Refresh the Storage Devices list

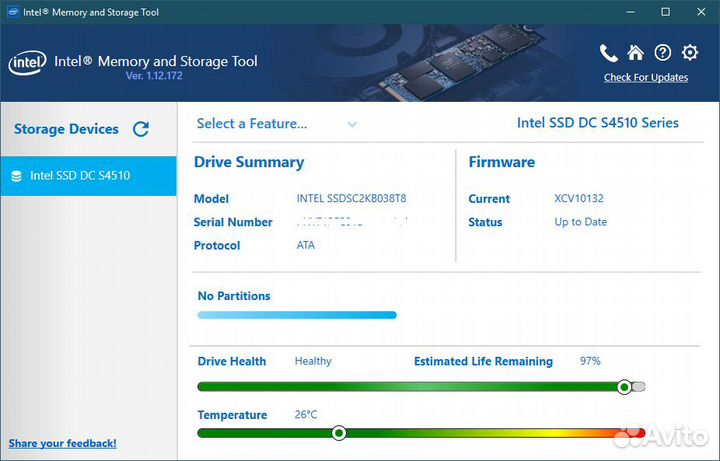click(141, 129)
